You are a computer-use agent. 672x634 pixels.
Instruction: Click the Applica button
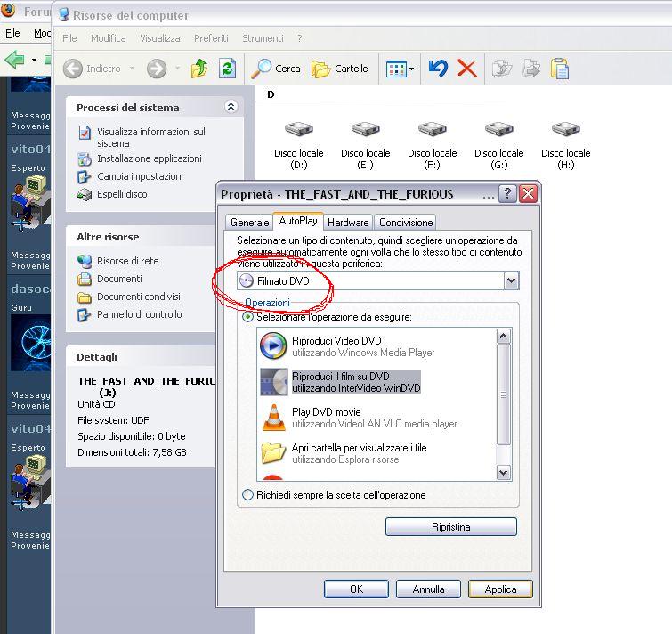pos(500,589)
